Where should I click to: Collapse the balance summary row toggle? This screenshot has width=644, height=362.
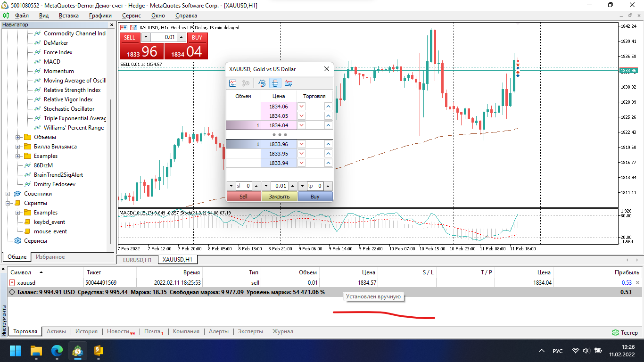[12, 292]
